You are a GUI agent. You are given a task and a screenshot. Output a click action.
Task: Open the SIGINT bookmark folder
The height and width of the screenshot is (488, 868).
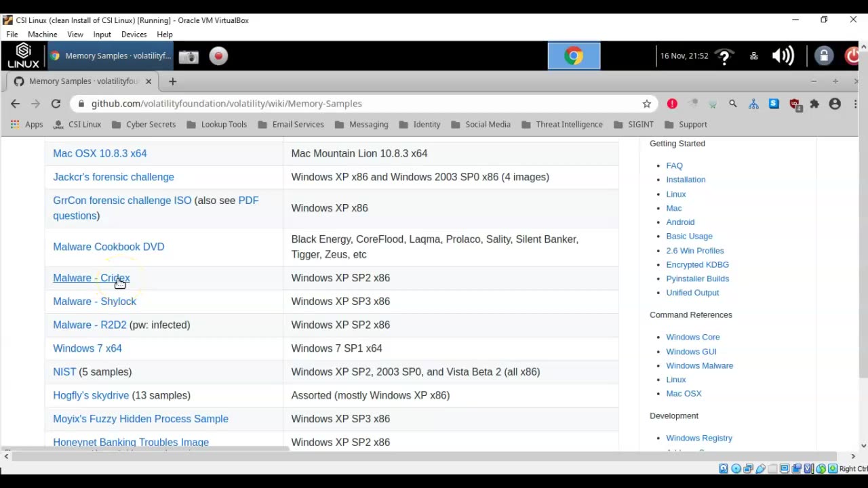pyautogui.click(x=633, y=125)
